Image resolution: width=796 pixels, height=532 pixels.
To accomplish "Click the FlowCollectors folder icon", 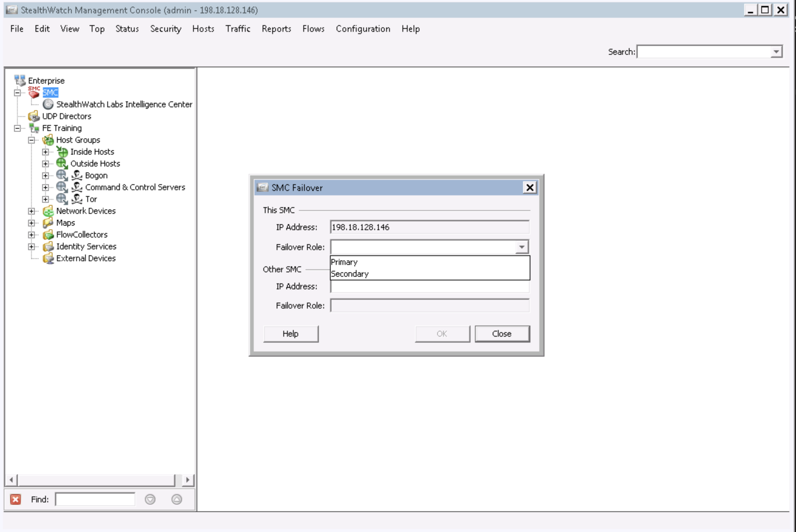I will pos(48,235).
